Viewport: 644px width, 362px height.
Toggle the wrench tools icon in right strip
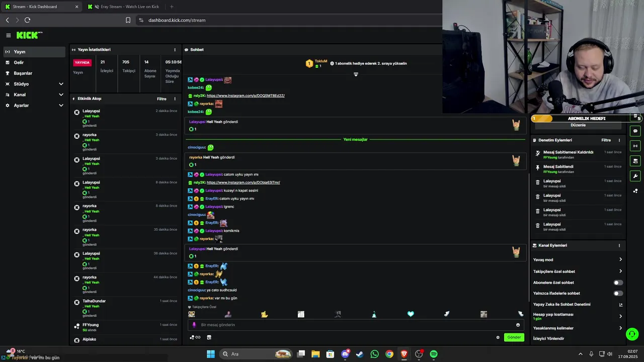(x=635, y=176)
